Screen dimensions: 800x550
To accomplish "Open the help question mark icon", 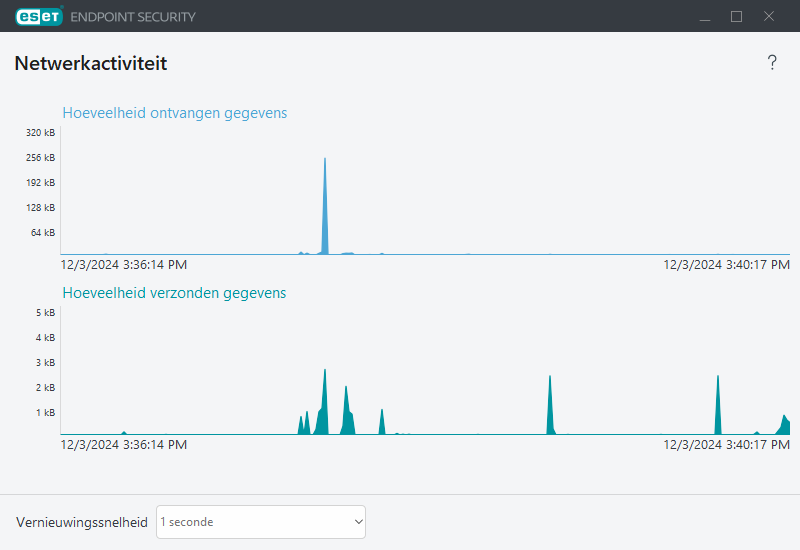I will click(x=772, y=63).
